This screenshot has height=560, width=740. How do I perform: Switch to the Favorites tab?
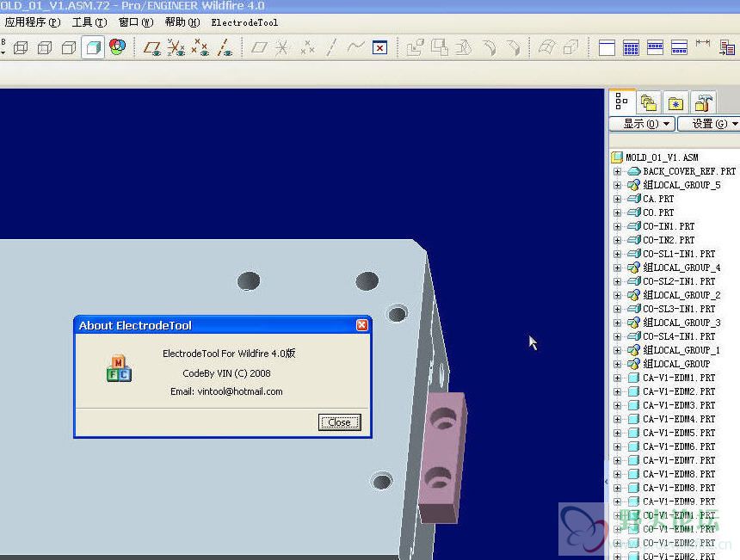point(675,103)
